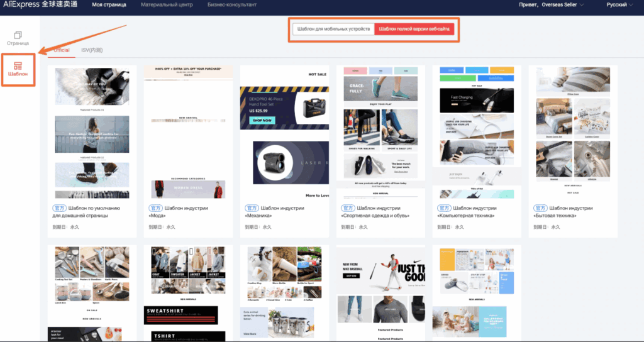Pick the «Механика» industry template thumbnail

(284, 132)
